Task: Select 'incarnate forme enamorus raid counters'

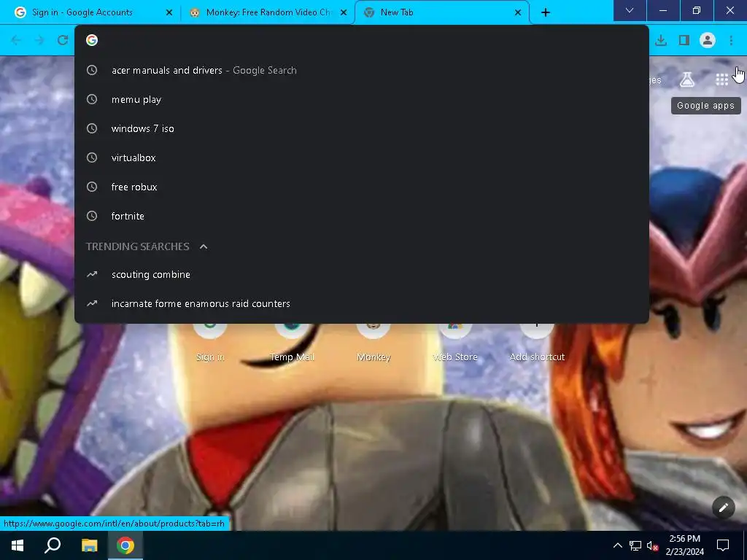Action: click(362, 303)
